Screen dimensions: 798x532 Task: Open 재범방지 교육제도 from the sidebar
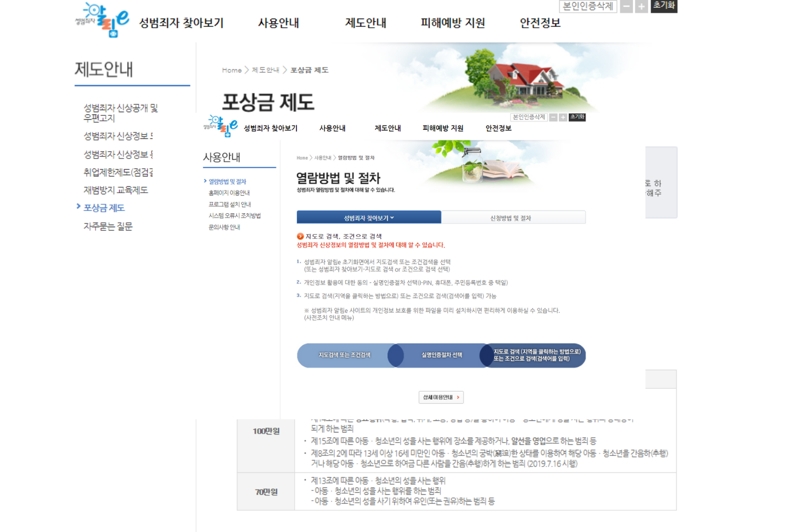115,190
